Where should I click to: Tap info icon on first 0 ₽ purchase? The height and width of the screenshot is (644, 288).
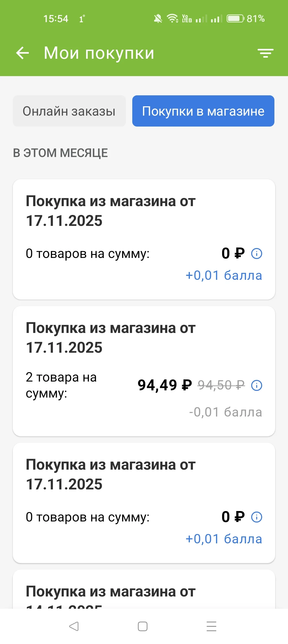[x=257, y=253]
